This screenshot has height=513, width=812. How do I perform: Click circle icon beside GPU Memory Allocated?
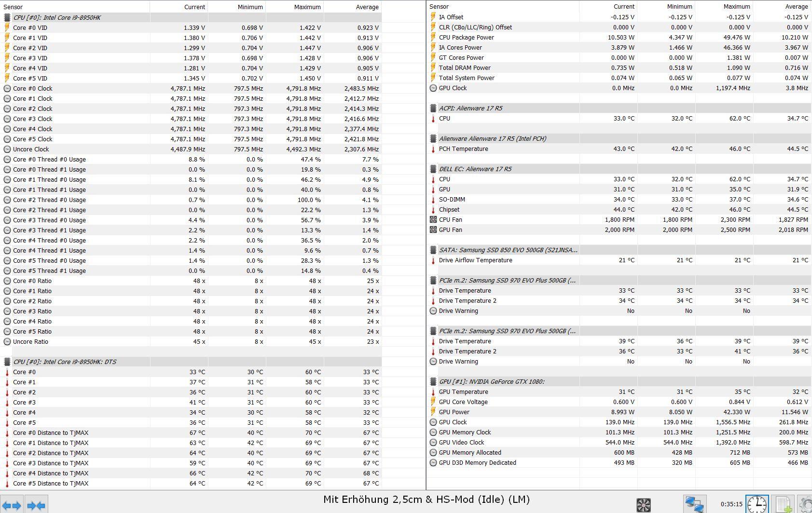point(433,453)
